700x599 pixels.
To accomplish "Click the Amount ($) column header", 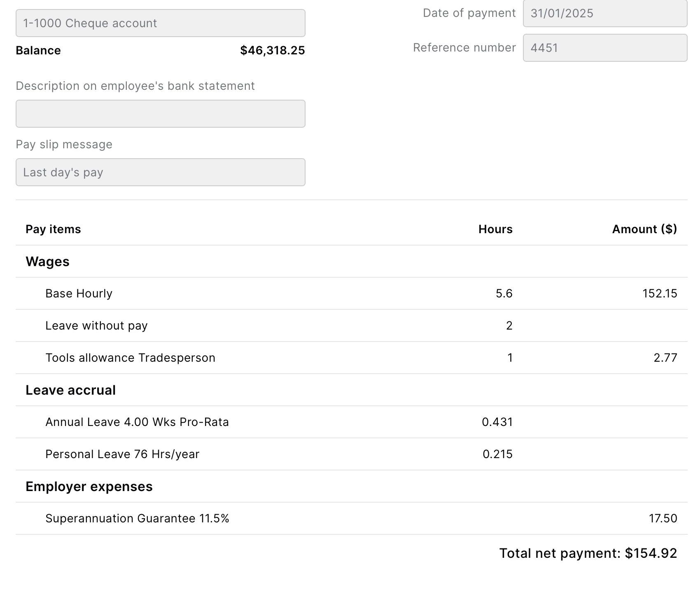I will click(x=644, y=229).
